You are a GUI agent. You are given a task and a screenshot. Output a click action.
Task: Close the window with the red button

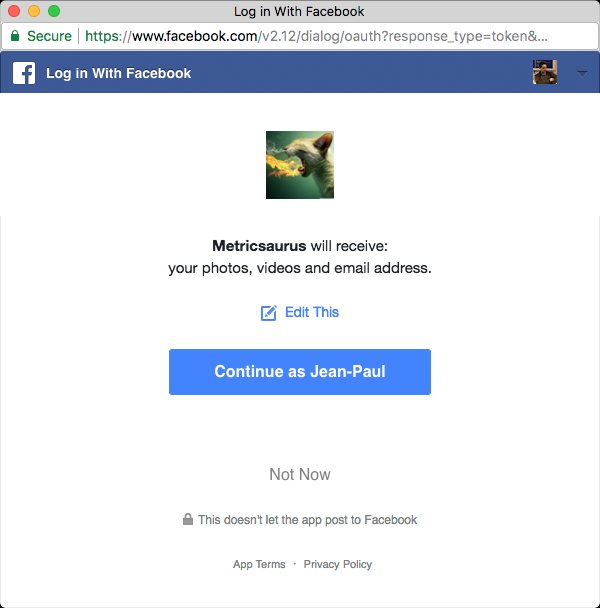(14, 11)
